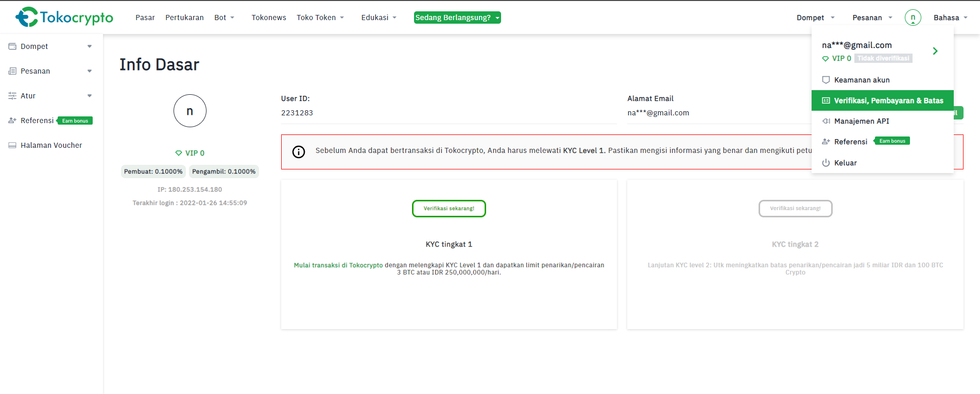Select Manajemen API in the account menu
Screen dimensions: 980x394
pos(883,121)
